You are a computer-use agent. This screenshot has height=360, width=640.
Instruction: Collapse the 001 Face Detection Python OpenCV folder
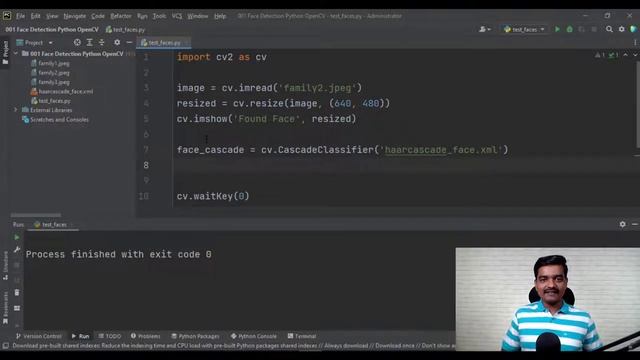(x=16, y=53)
